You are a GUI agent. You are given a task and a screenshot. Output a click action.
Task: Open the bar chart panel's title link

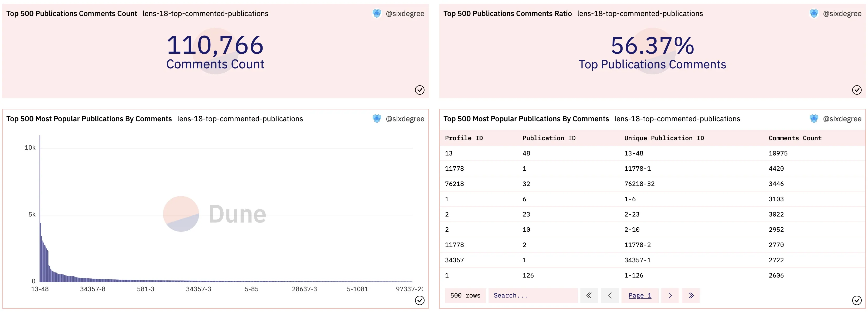click(x=89, y=119)
